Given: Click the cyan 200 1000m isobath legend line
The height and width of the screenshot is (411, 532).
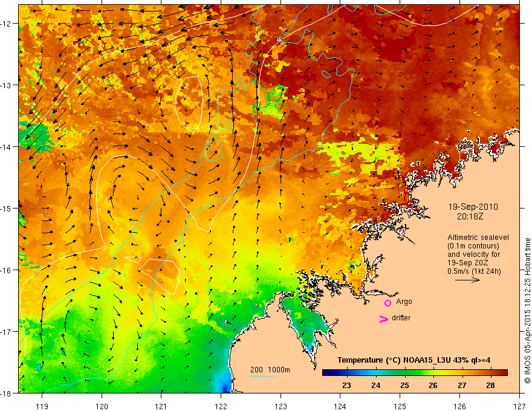Looking at the screenshot, I should tap(262, 376).
